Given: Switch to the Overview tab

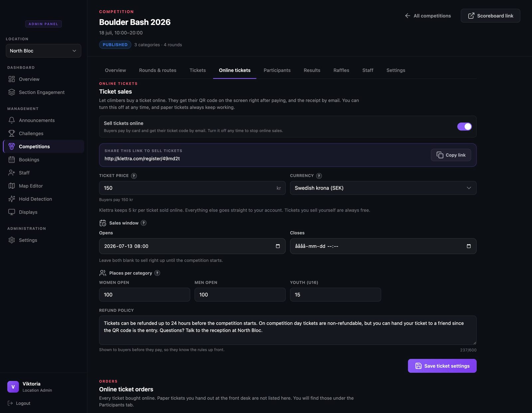Looking at the screenshot, I should coord(115,70).
